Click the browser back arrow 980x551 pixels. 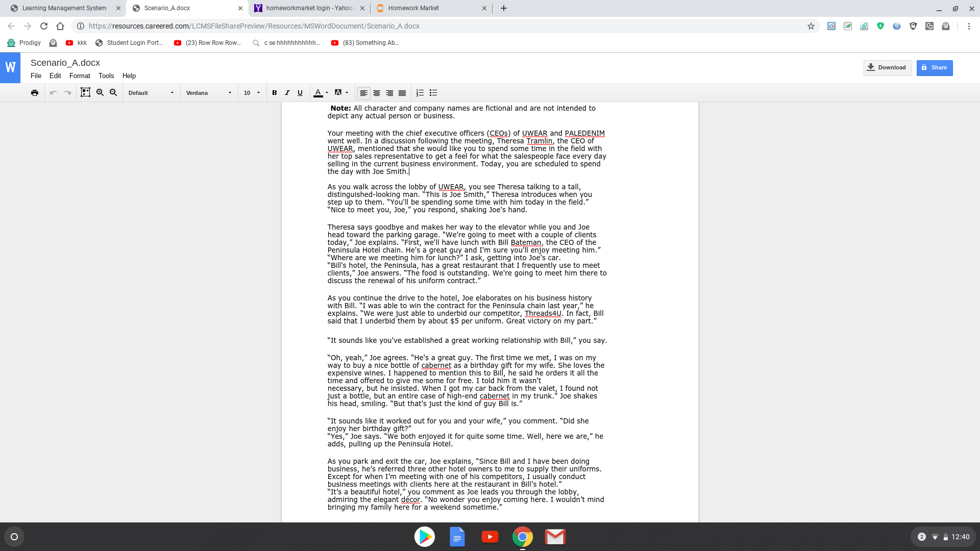click(11, 26)
